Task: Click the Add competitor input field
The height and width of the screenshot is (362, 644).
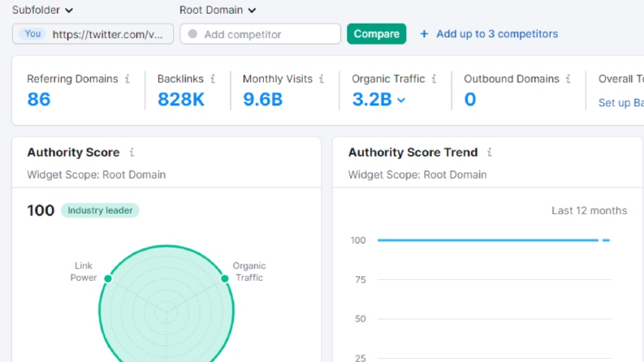Action: click(x=261, y=34)
